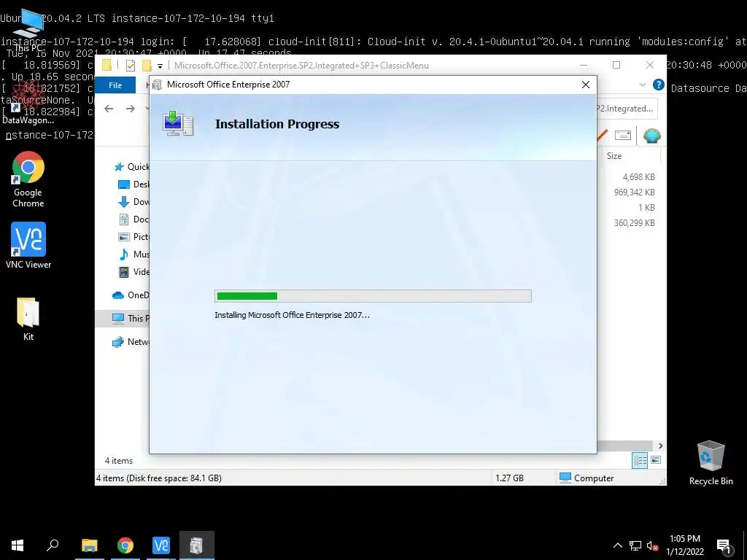
Task: Click the installation progress bar
Action: [373, 296]
